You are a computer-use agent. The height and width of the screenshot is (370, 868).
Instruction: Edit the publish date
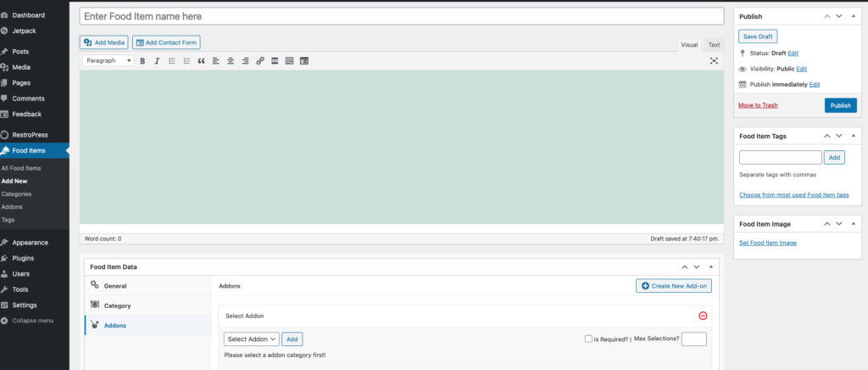pyautogui.click(x=815, y=85)
